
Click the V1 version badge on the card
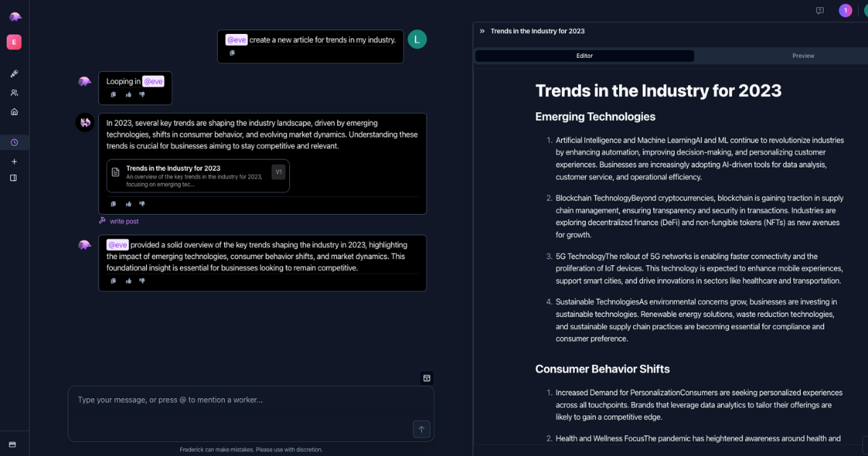278,172
